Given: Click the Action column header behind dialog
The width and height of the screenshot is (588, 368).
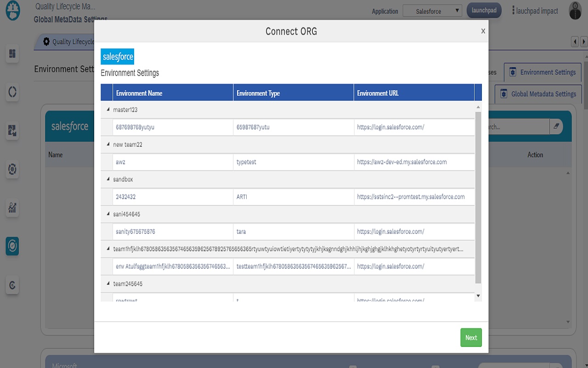Looking at the screenshot, I should click(x=535, y=155).
